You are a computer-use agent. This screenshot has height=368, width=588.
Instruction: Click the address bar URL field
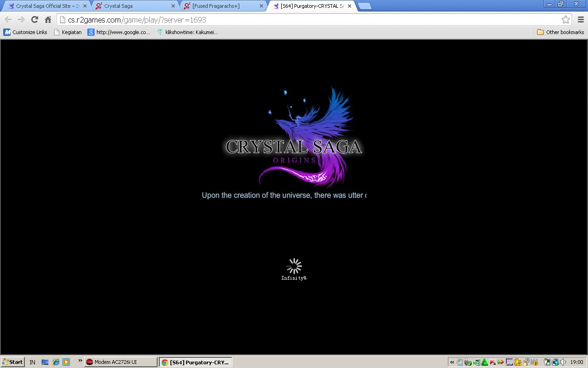tap(312, 20)
